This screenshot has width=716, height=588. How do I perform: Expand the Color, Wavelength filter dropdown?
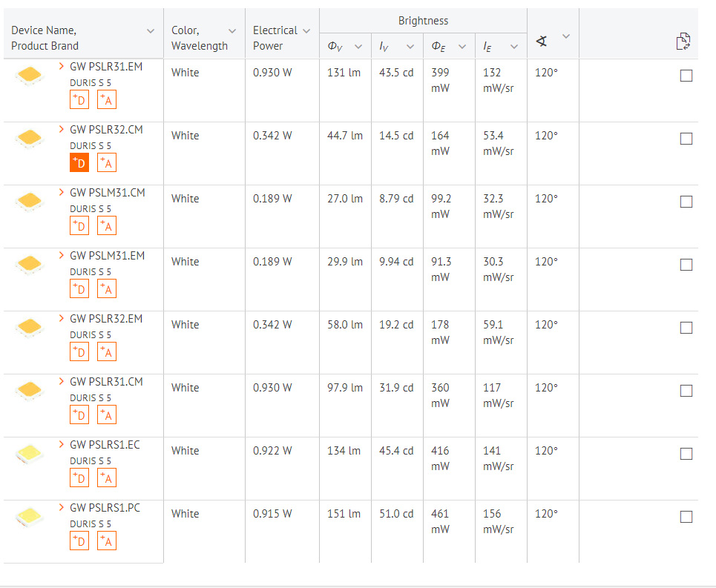pyautogui.click(x=231, y=31)
